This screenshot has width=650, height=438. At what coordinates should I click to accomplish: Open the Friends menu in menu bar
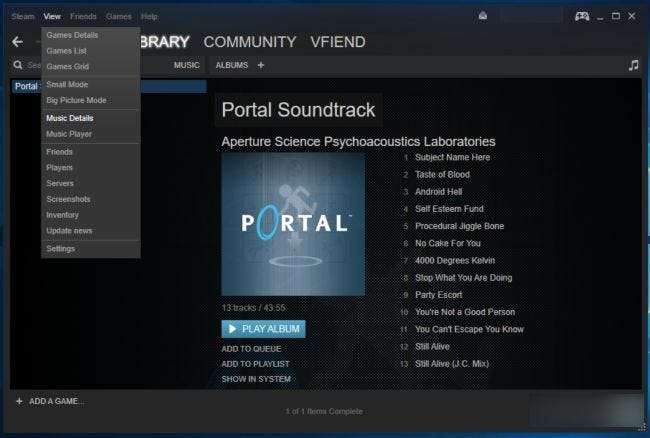click(83, 17)
